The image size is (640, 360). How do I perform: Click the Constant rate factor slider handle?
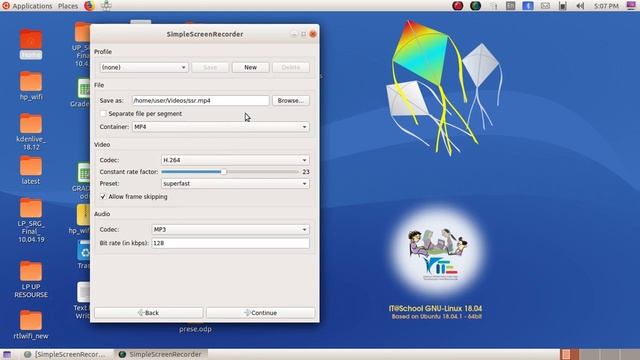click(223, 172)
